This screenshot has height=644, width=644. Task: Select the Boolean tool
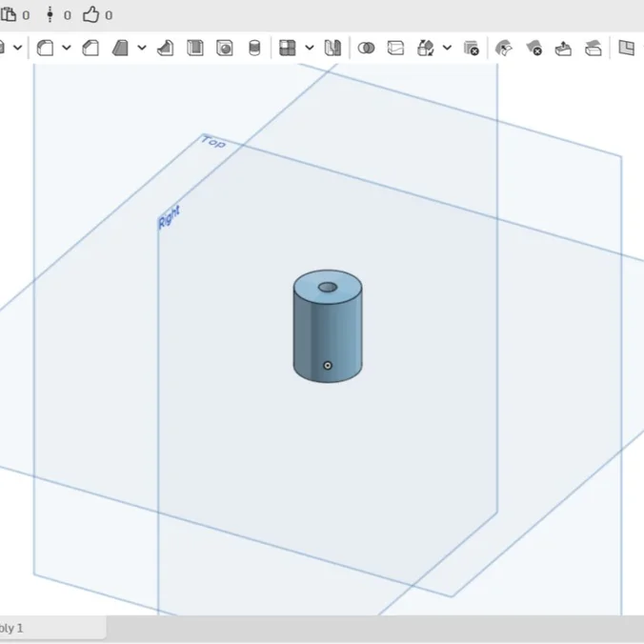coord(366,48)
